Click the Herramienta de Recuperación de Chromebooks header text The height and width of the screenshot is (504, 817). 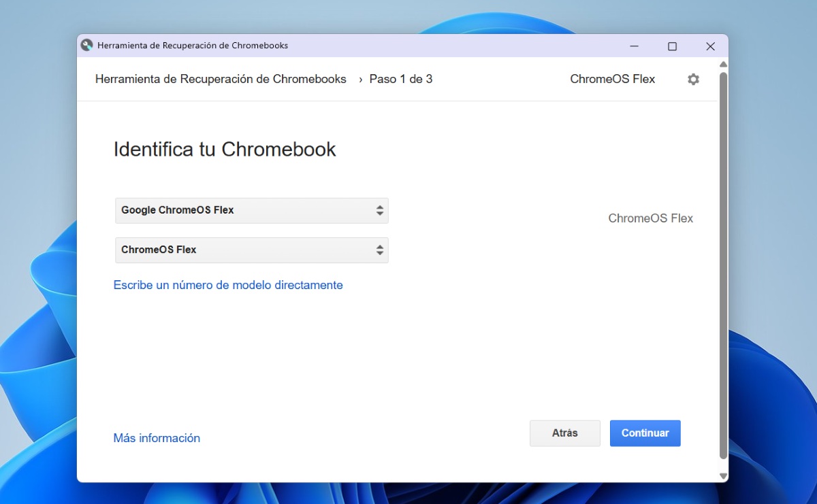tap(221, 79)
